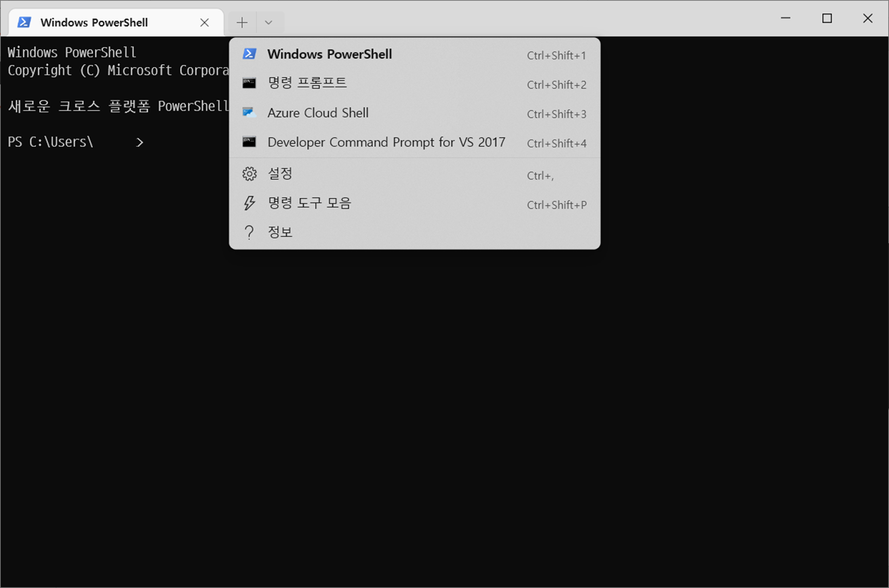This screenshot has width=889, height=588.
Task: Click the lightning bolt command palette icon
Action: [249, 203]
